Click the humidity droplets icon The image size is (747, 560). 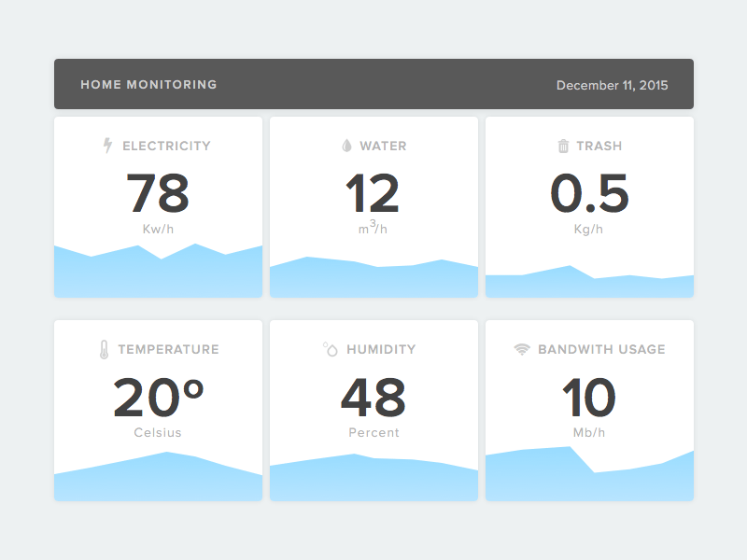coord(331,349)
